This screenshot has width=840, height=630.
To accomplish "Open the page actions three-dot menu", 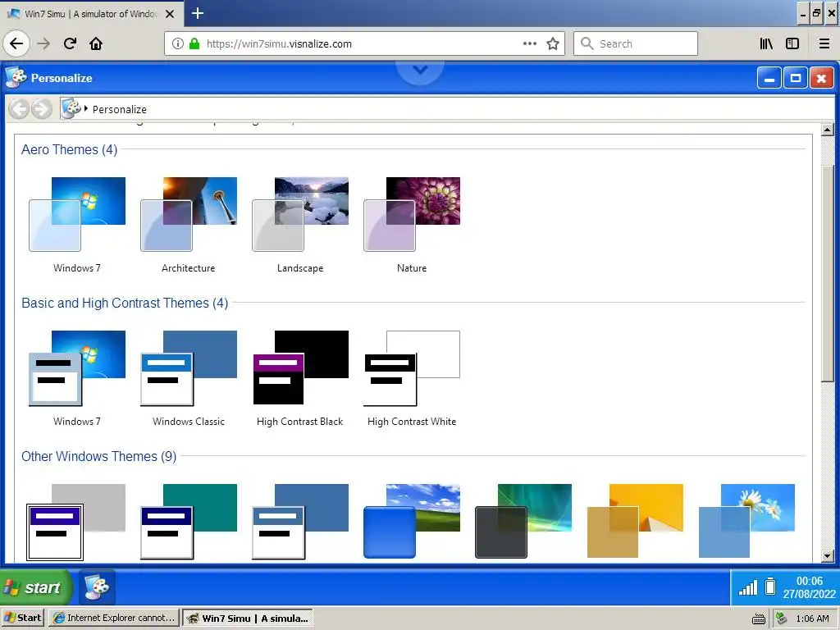I will [x=529, y=43].
